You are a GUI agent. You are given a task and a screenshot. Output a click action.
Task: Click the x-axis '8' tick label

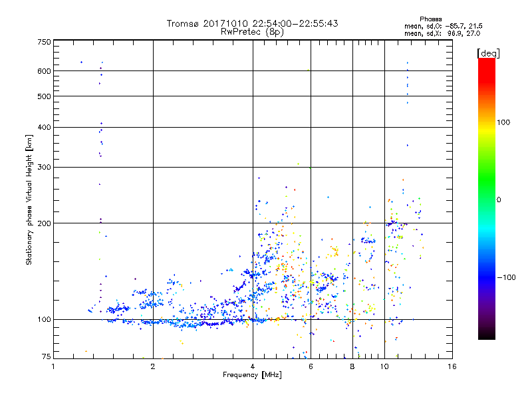pyautogui.click(x=352, y=366)
